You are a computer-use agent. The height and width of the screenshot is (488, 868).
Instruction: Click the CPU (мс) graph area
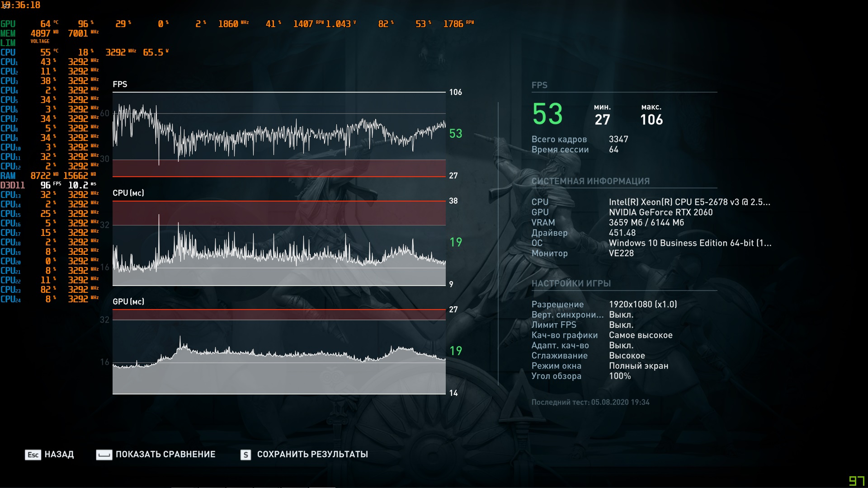[x=279, y=244]
